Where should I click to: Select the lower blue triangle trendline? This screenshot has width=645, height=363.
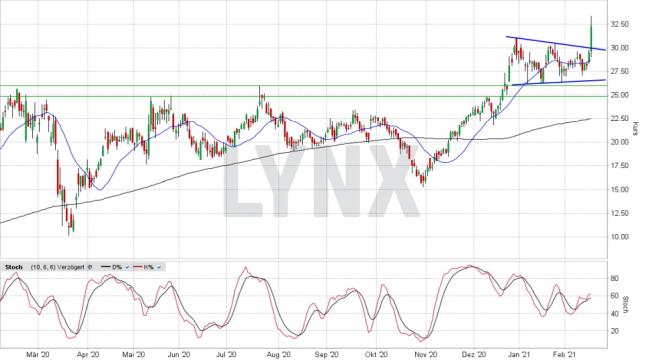tap(559, 82)
